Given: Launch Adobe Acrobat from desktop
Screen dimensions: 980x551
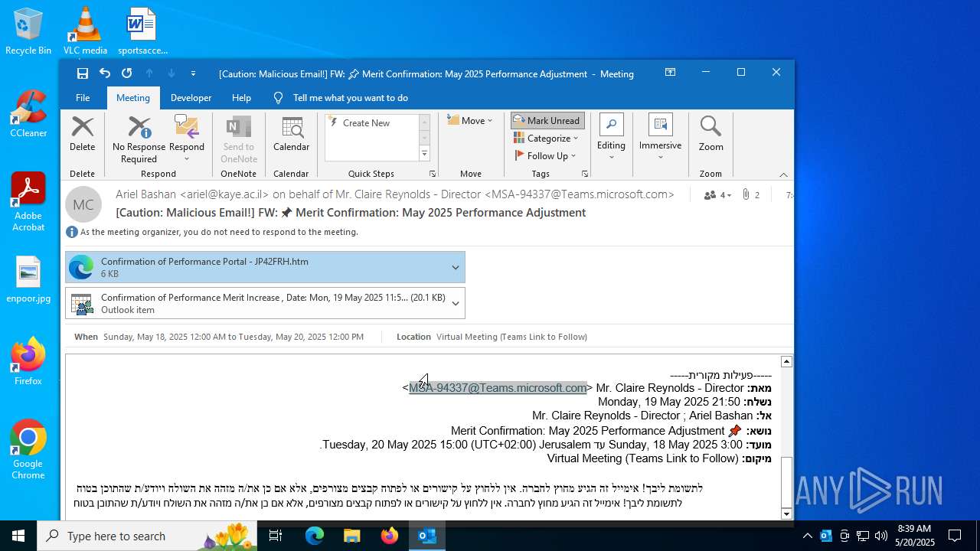Looking at the screenshot, I should click(x=28, y=203).
